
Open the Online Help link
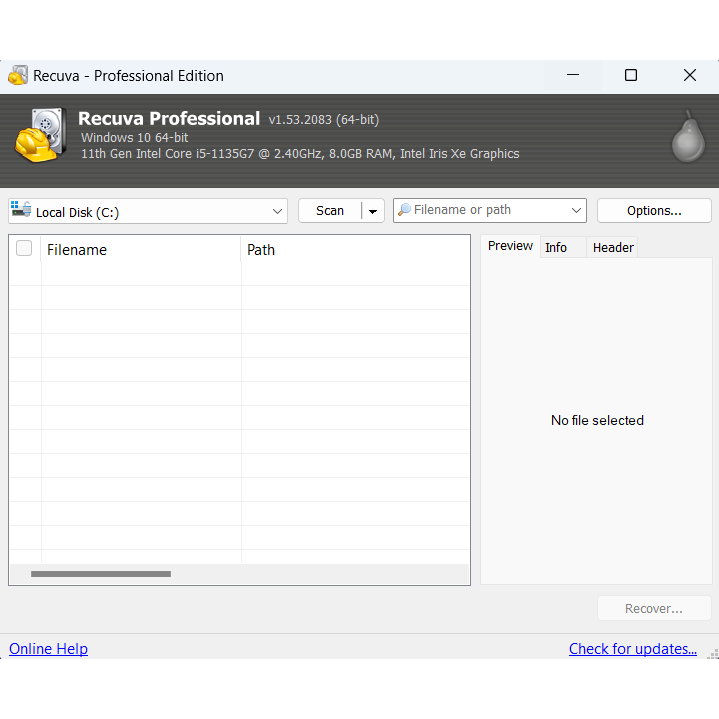point(48,649)
